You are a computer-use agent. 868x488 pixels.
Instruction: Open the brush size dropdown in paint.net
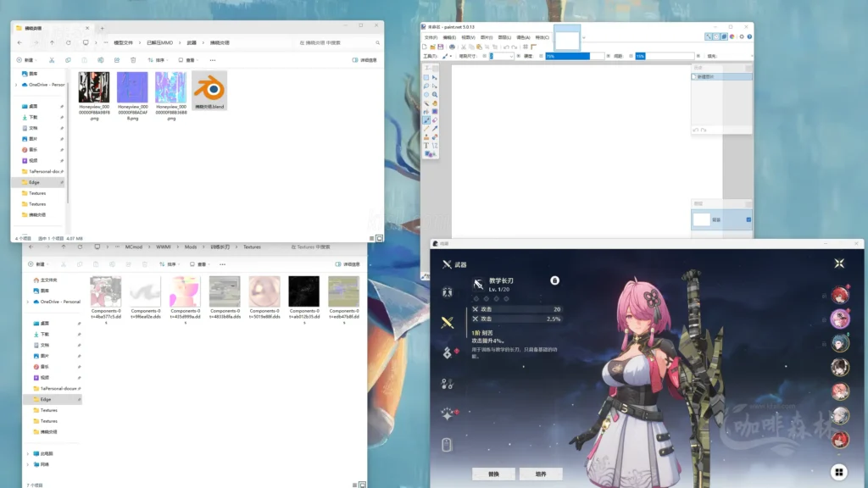[x=513, y=56]
